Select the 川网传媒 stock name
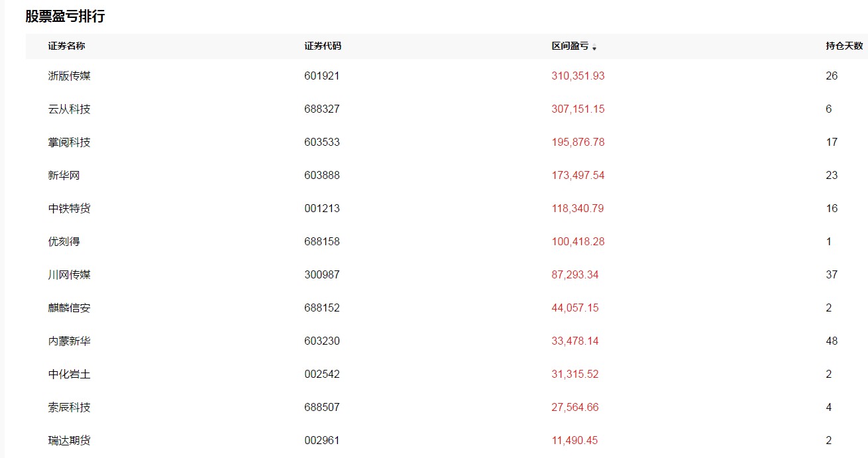The image size is (868, 458). click(x=70, y=274)
